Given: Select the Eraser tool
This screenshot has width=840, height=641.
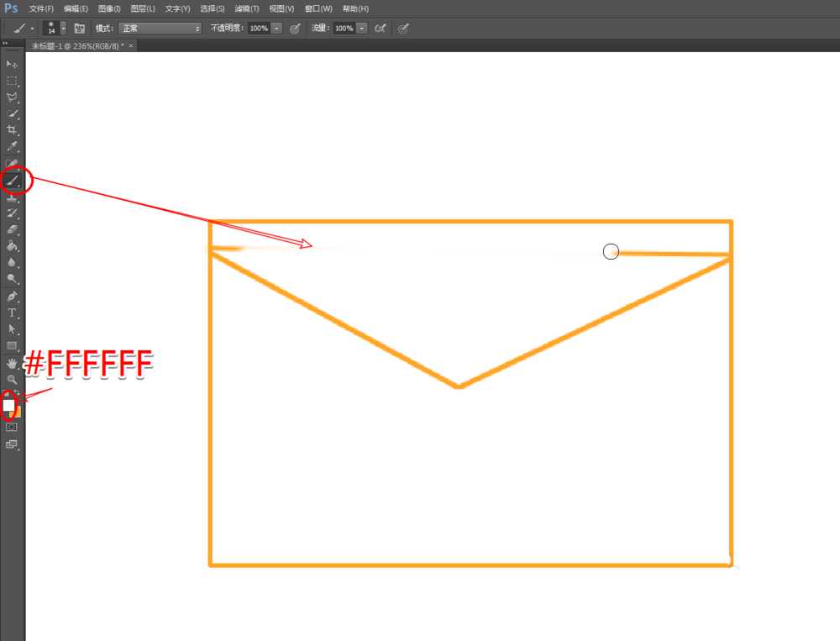Looking at the screenshot, I should pos(12,229).
